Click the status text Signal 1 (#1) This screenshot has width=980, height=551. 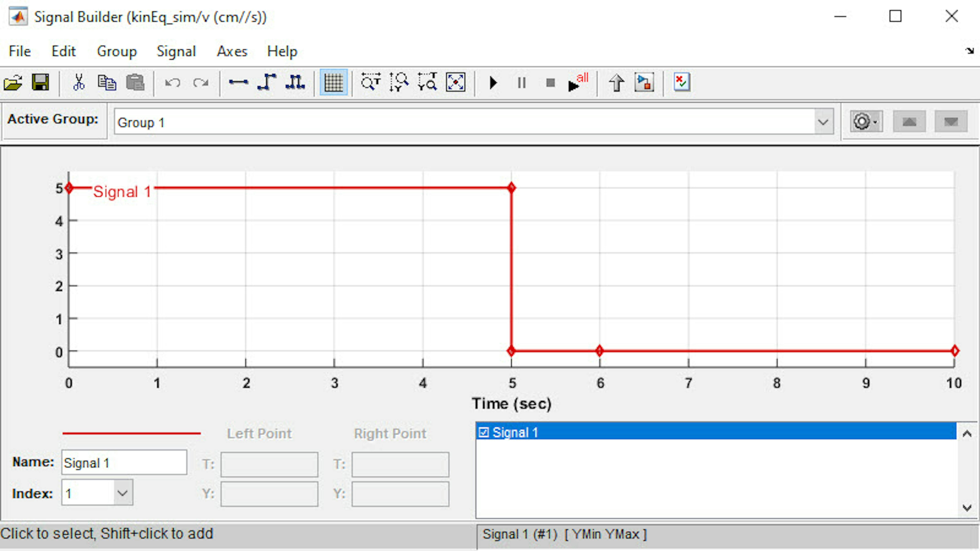(x=520, y=534)
